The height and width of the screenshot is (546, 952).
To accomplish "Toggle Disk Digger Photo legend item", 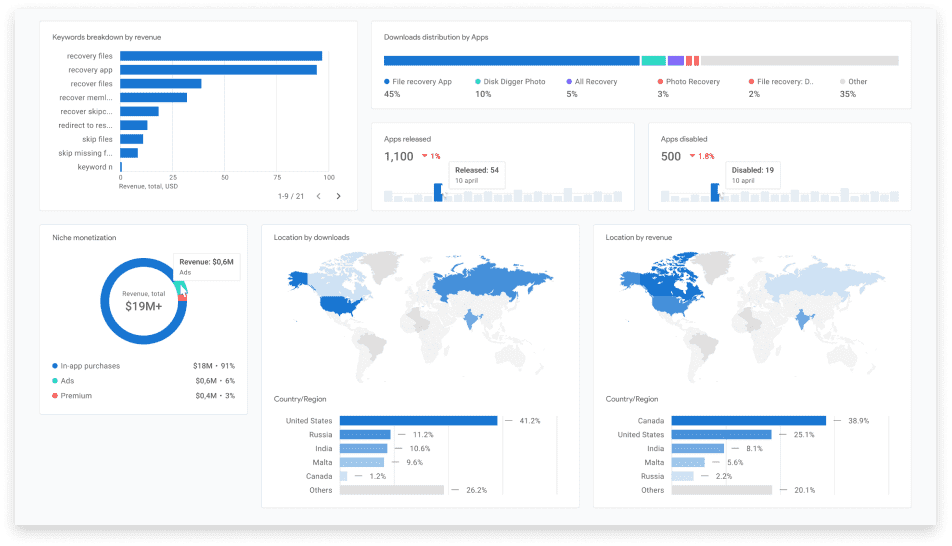I will tap(510, 82).
